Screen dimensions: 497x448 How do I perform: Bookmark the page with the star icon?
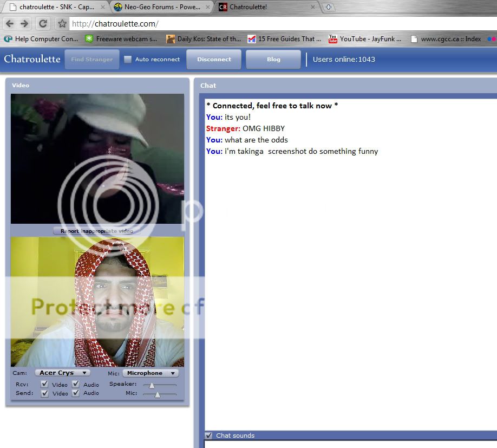(62, 24)
